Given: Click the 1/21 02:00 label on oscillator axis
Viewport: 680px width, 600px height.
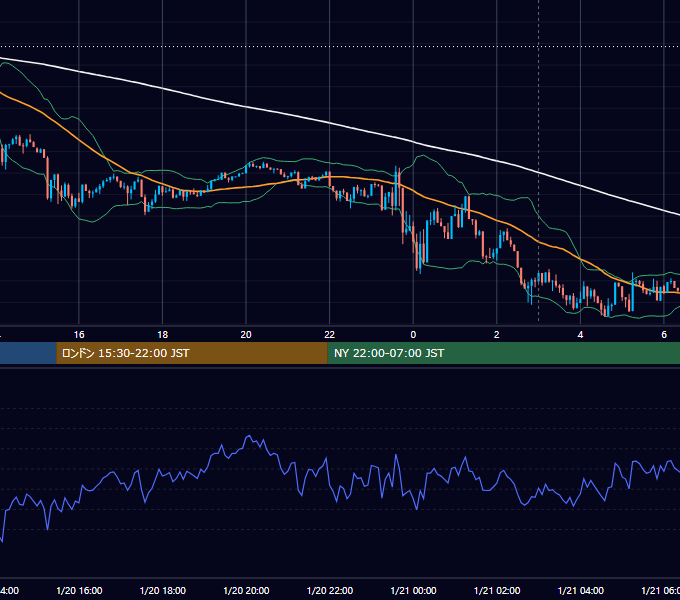Looking at the screenshot, I should [x=497, y=591].
